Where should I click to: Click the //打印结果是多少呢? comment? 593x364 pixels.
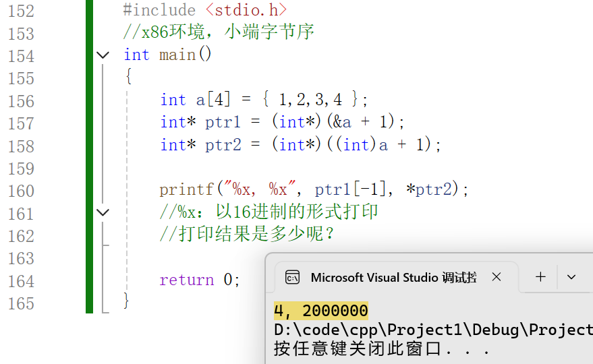click(247, 234)
